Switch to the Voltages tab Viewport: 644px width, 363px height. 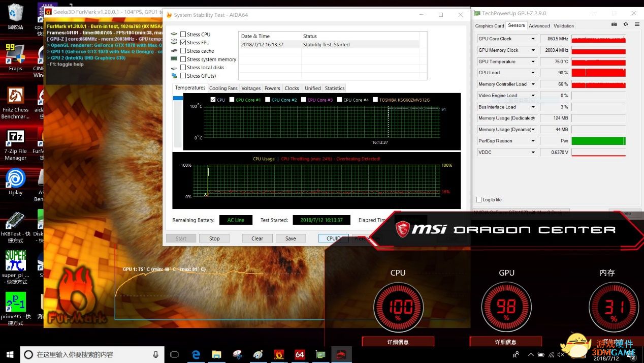pos(251,88)
